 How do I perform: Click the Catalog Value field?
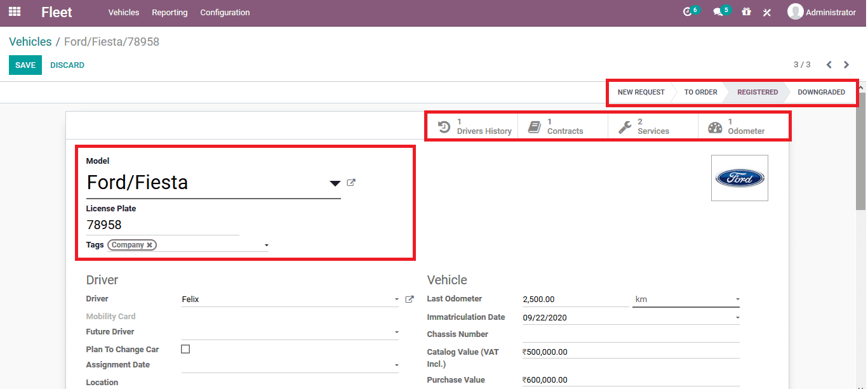pos(631,352)
